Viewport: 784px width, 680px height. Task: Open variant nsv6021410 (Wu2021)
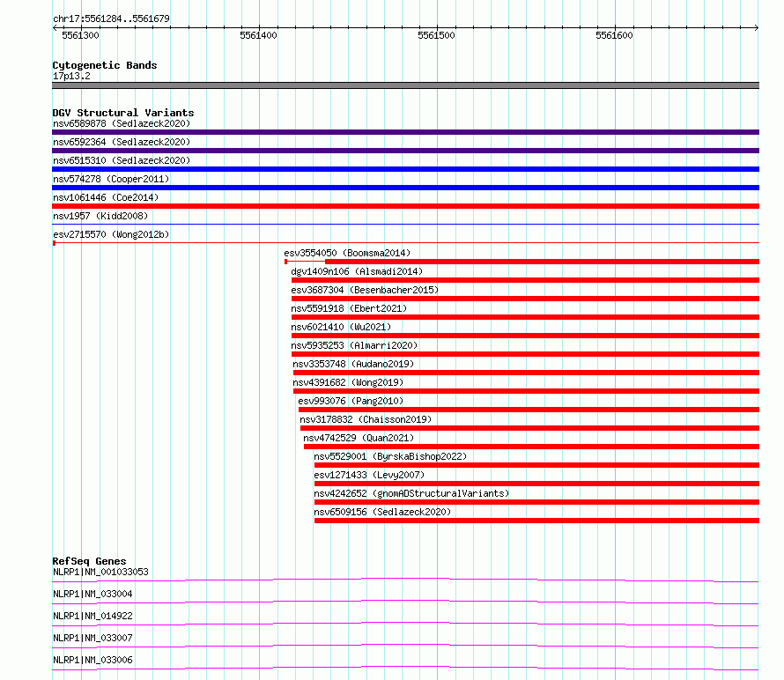(x=341, y=327)
